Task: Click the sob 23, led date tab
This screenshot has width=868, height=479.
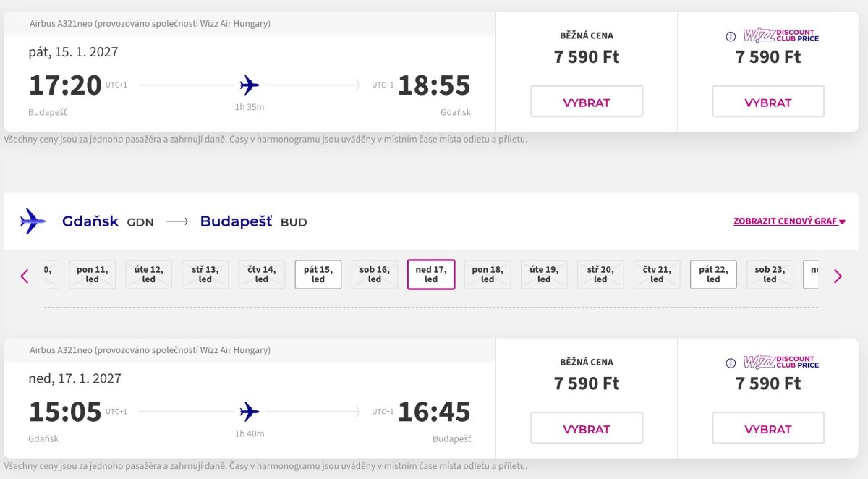Action: coord(770,274)
